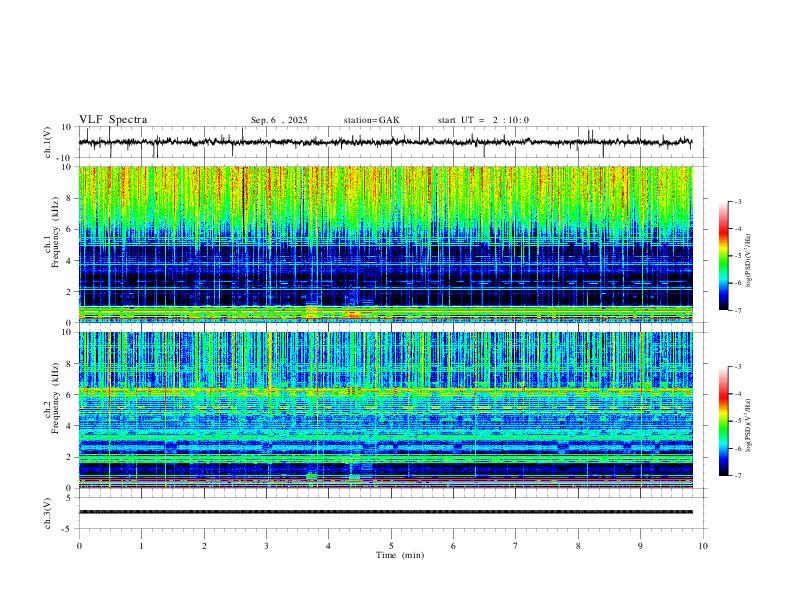Click the ch.2 PSD color bar
Viewport: 792px width, 612px height.
pyautogui.click(x=723, y=421)
